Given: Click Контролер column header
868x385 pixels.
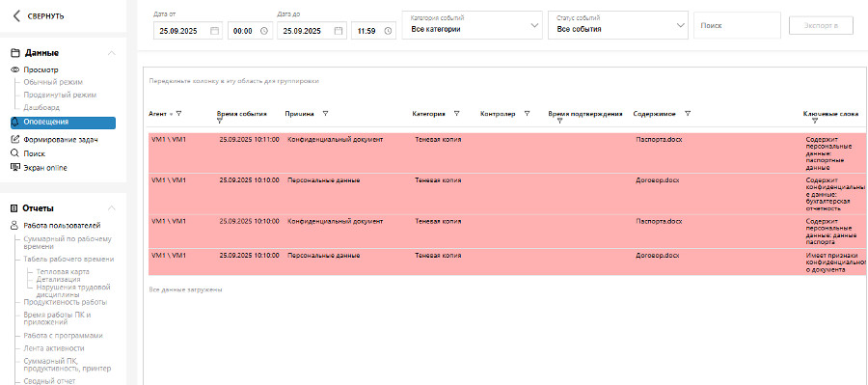Looking at the screenshot, I should (498, 114).
